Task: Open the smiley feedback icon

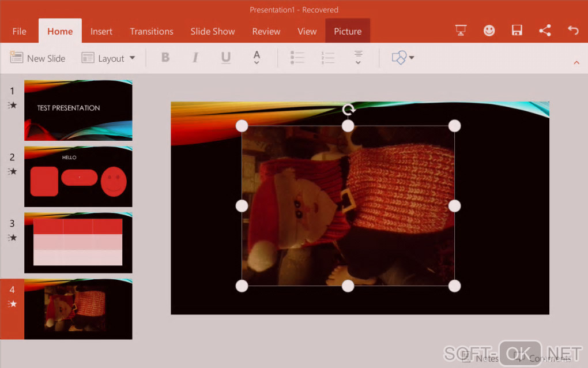Action: [x=489, y=31]
